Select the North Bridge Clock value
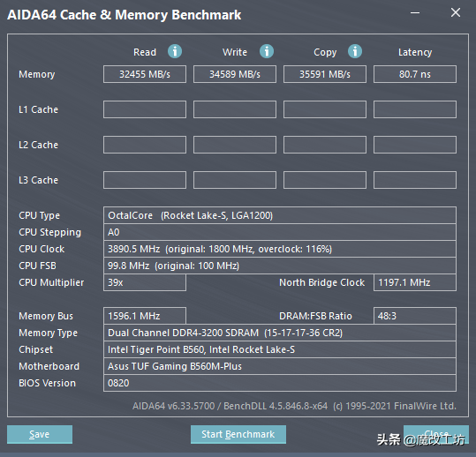Viewport: 476px width, 457px height. click(415, 282)
